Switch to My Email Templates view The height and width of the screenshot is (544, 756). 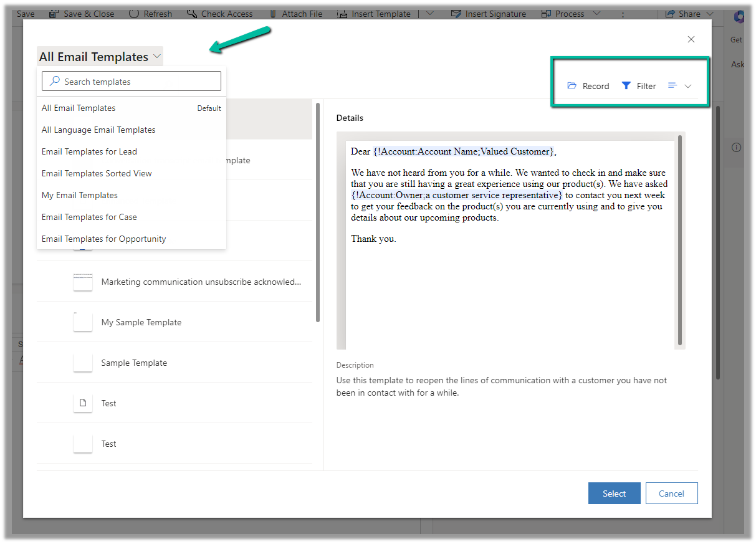point(80,195)
